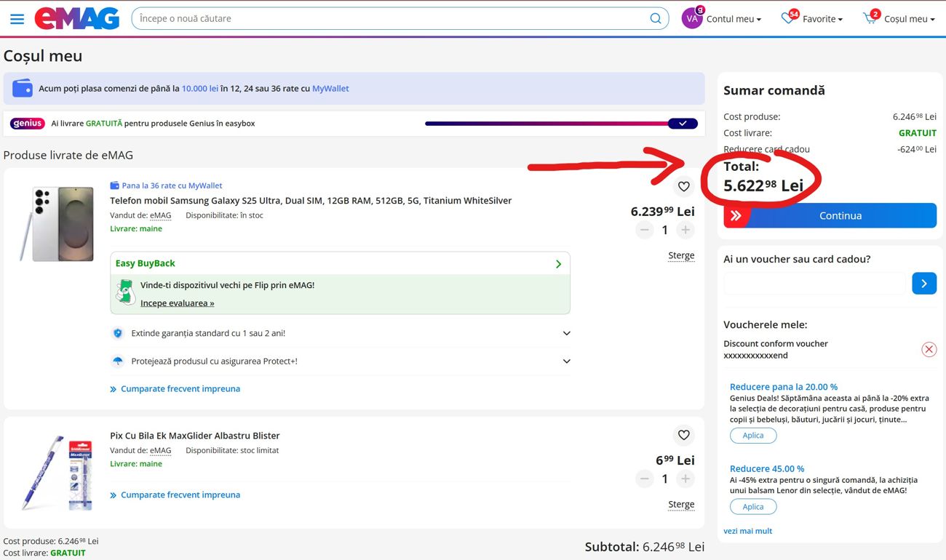This screenshot has width=946, height=560.
Task: Open the Contul meu dropdown
Action: (x=734, y=19)
